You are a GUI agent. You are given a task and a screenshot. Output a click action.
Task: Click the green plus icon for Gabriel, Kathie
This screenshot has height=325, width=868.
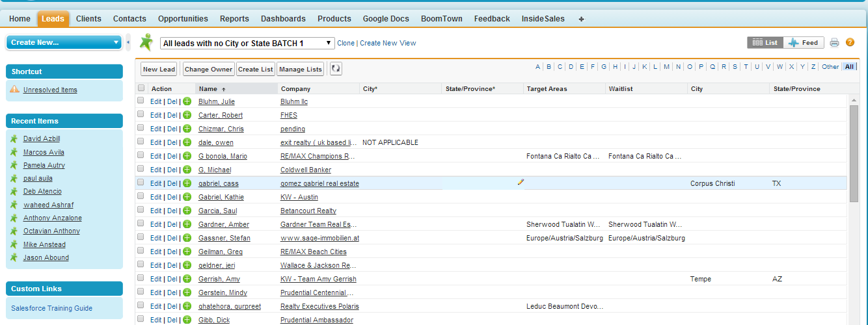(x=187, y=197)
